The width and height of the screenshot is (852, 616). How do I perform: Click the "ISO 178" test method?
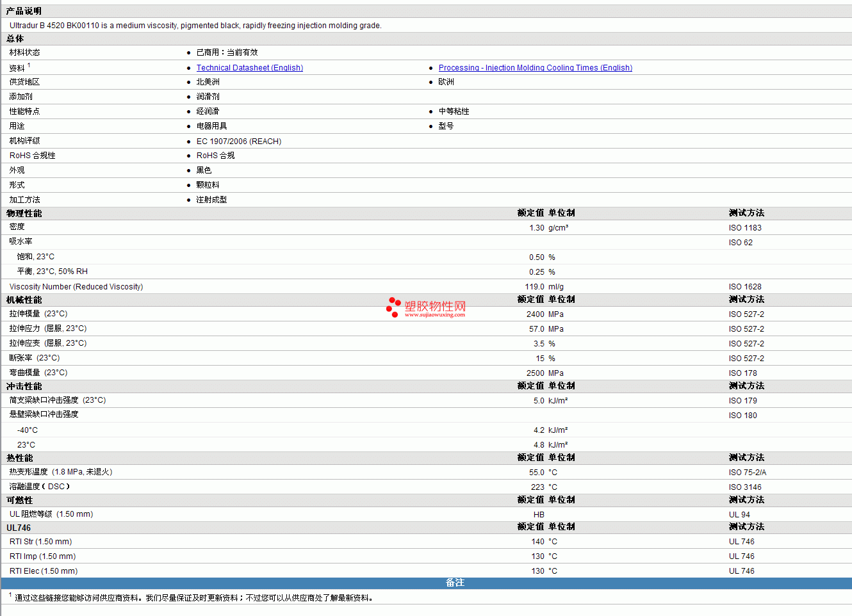coord(742,373)
